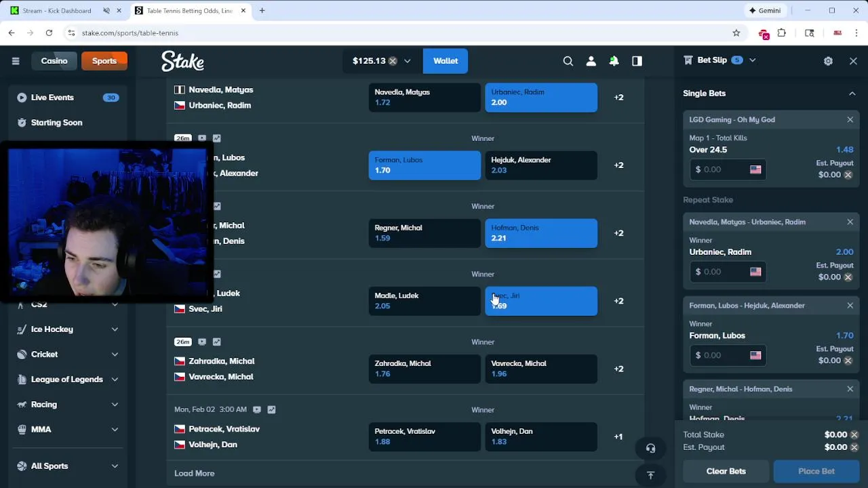
Task: Remove the Regner - Hofman bet
Action: click(850, 389)
